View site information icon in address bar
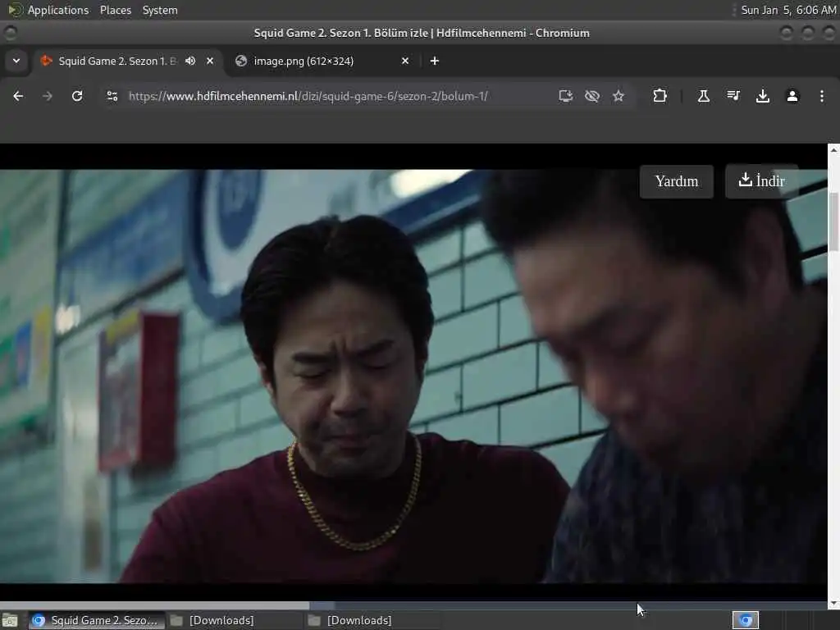The height and width of the screenshot is (630, 840). point(112,96)
